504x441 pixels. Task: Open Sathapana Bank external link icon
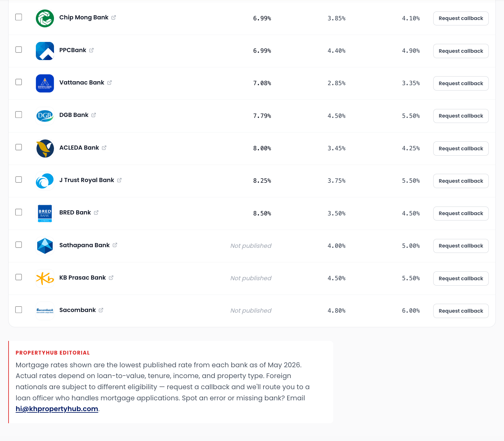click(x=115, y=245)
